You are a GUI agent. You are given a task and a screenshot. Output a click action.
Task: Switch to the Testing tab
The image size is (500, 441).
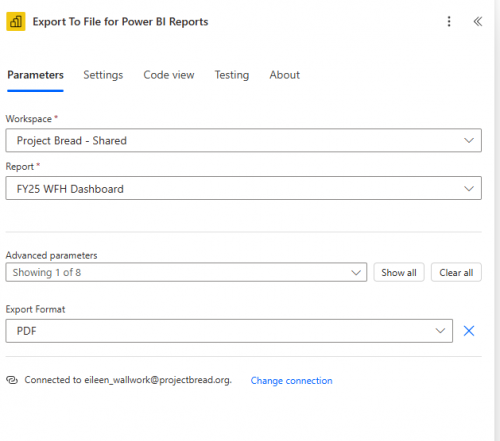(x=232, y=75)
